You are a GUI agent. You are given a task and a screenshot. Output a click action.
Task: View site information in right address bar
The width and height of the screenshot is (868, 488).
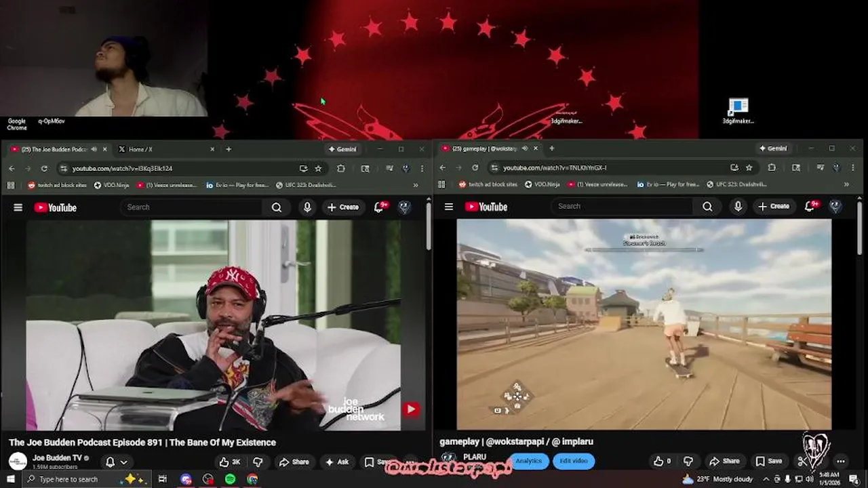coord(494,167)
